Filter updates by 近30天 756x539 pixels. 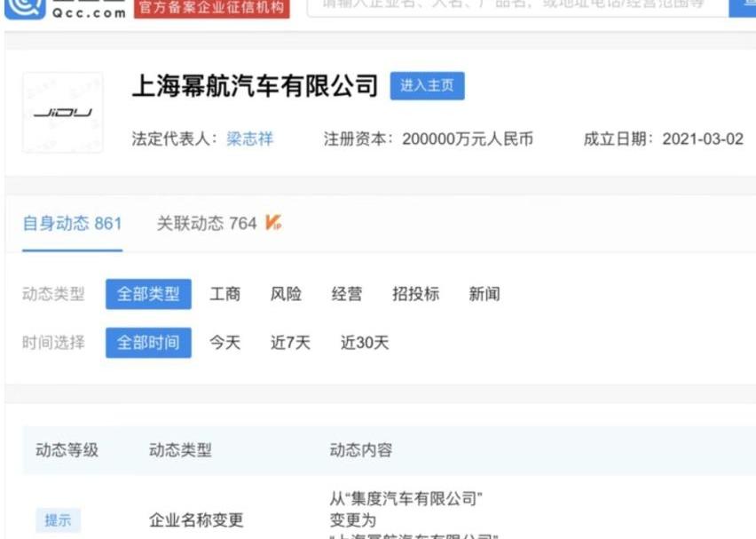(x=365, y=343)
